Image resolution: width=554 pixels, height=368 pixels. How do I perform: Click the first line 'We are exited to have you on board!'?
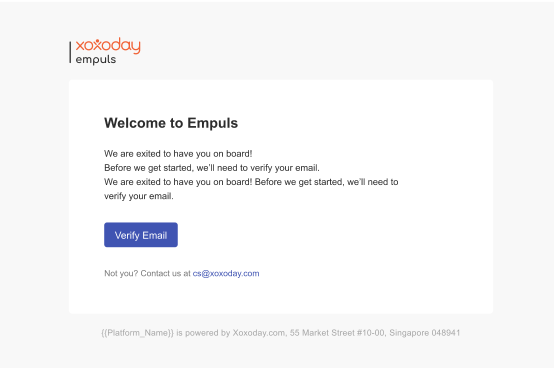pos(178,154)
